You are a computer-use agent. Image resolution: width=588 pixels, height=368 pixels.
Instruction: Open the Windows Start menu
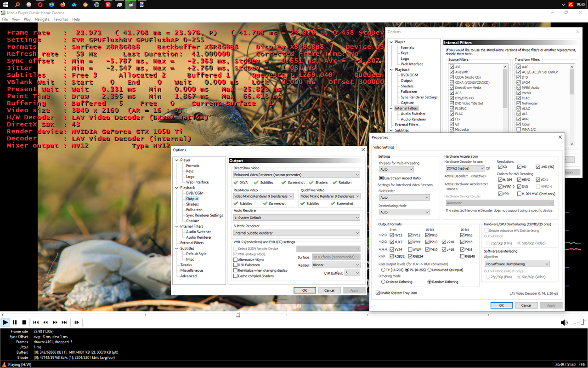click(6, 5)
